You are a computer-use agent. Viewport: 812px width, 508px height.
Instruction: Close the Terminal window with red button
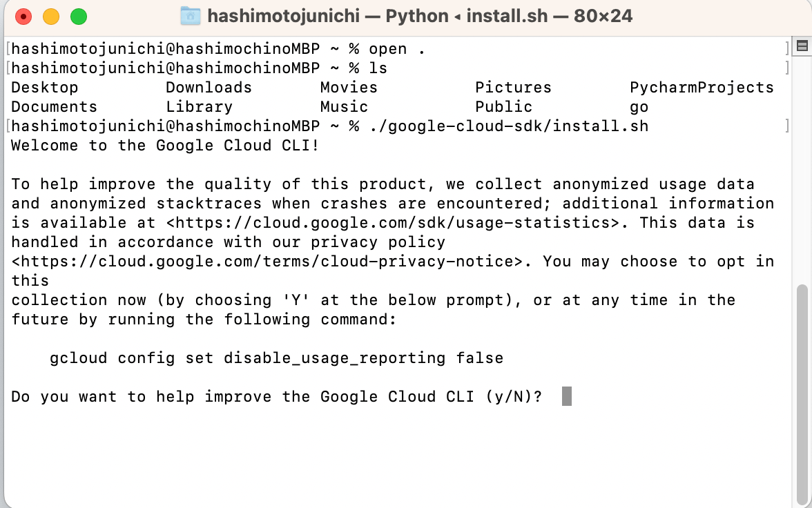click(x=23, y=16)
